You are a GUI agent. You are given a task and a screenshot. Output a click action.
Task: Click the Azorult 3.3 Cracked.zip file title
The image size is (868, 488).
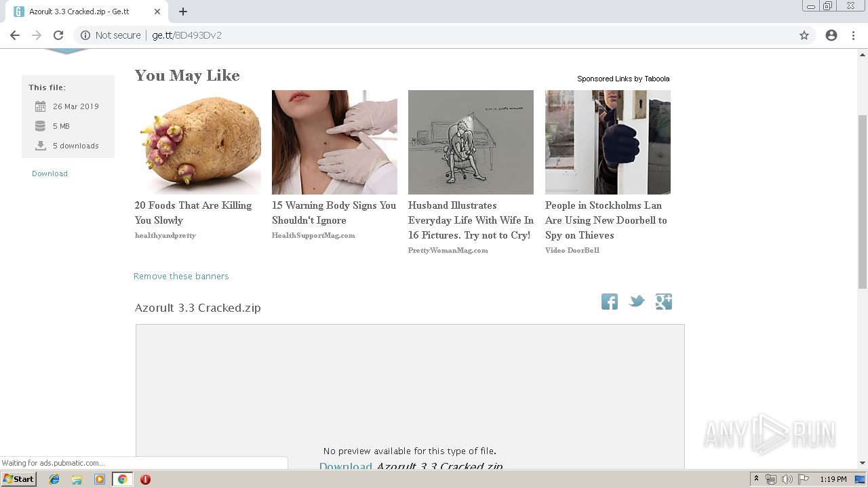pos(198,308)
